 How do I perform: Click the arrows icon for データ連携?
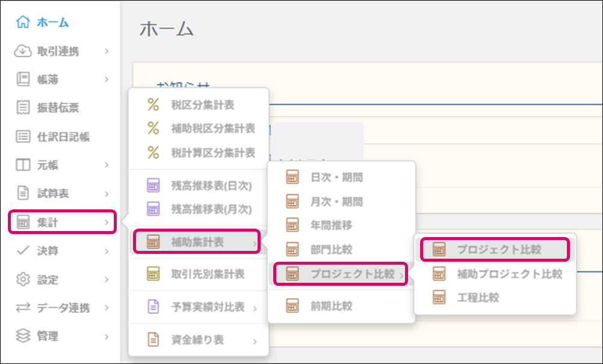[23, 308]
